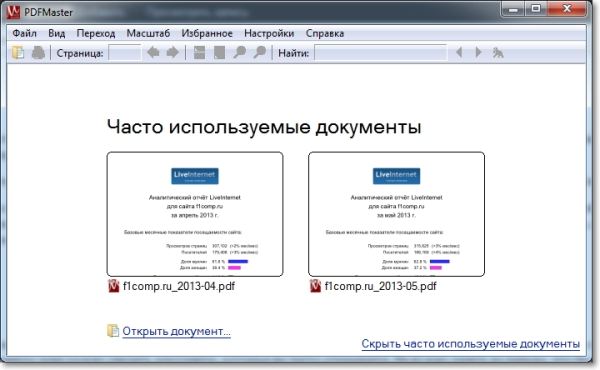This screenshot has height=370, width=600.
Task: Click folder icon beside Открыть документ
Action: tap(113, 331)
